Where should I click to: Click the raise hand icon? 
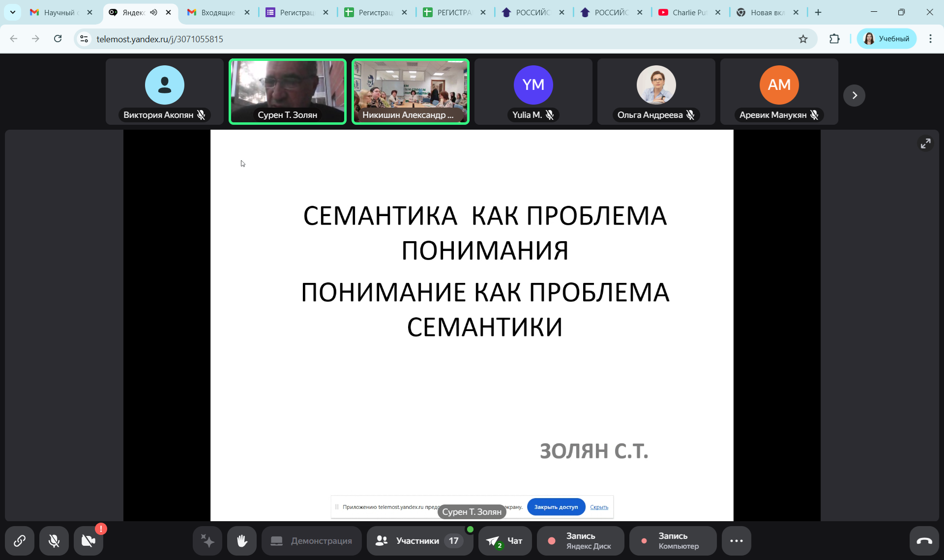point(242,541)
